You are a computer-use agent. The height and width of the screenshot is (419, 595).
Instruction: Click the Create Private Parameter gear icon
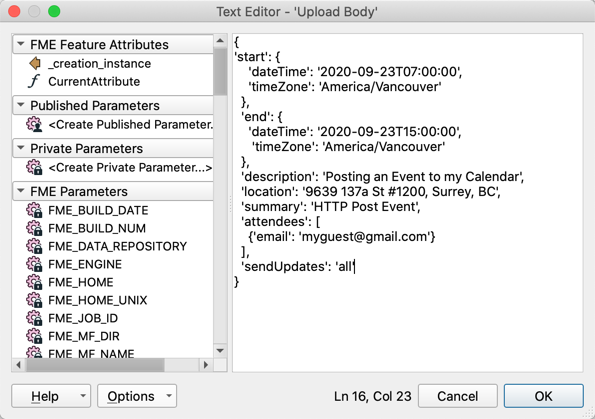(x=34, y=167)
